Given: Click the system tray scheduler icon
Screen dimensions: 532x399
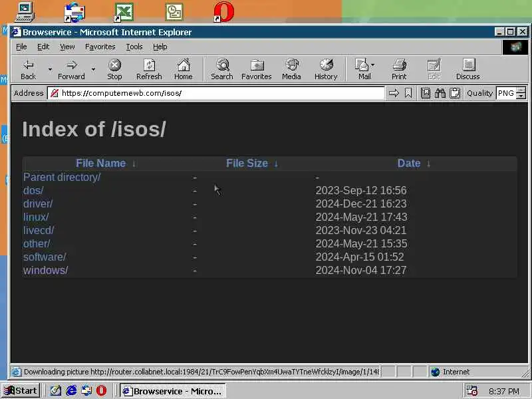Looking at the screenshot, I should coord(472,391).
